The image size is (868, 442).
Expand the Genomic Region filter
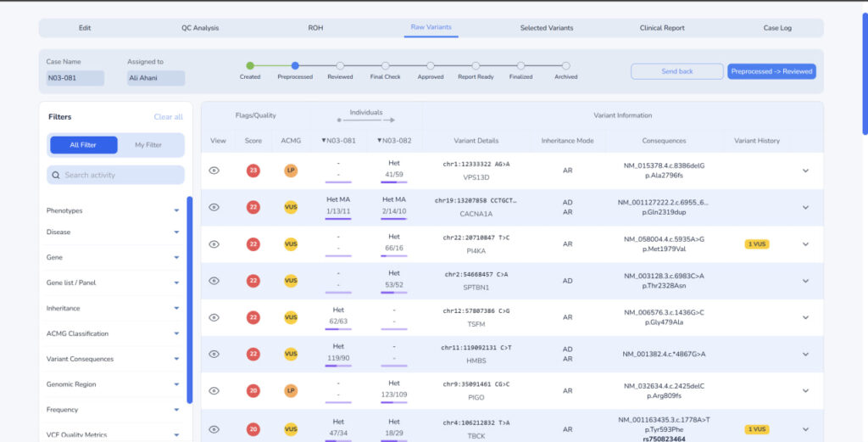[176, 384]
